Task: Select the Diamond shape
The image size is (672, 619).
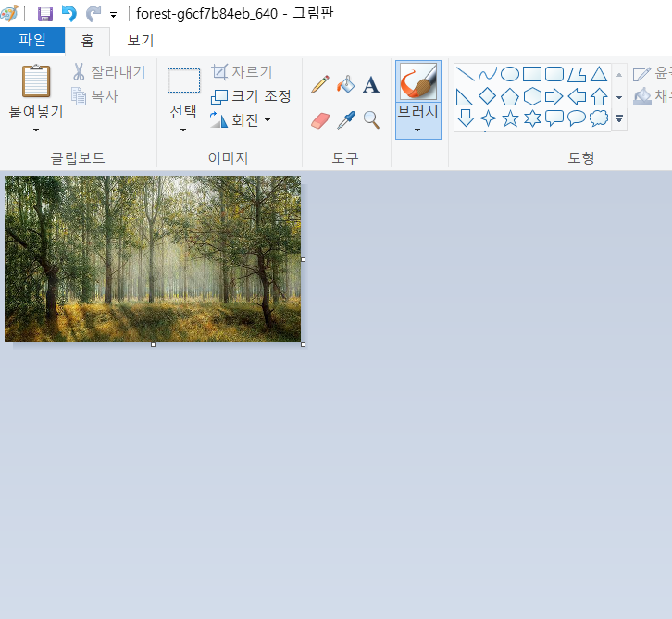Action: point(487,96)
